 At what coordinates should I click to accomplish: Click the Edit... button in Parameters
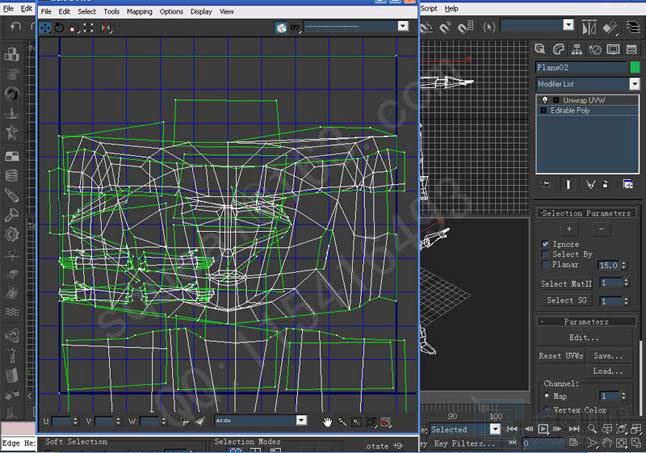point(584,338)
